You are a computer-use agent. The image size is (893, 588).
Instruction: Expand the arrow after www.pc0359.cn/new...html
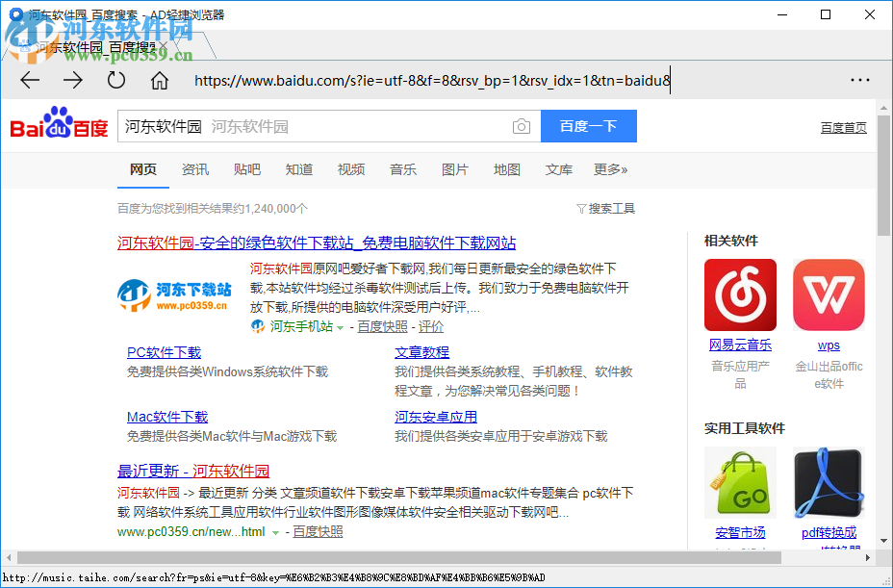coord(275,533)
